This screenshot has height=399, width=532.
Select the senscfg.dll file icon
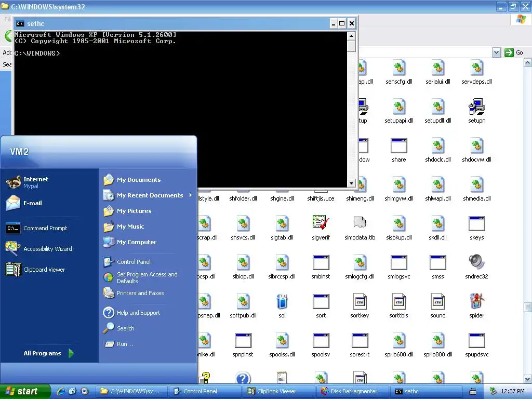pyautogui.click(x=398, y=68)
